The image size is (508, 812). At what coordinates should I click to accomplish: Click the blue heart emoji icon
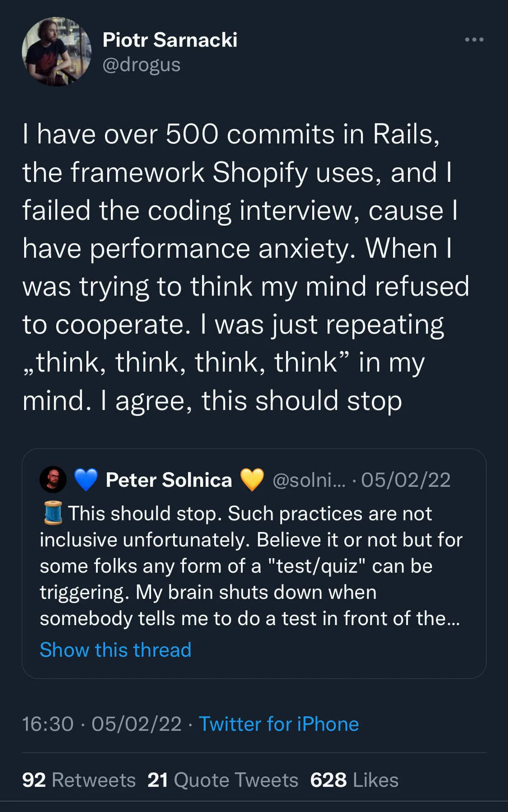pos(86,479)
